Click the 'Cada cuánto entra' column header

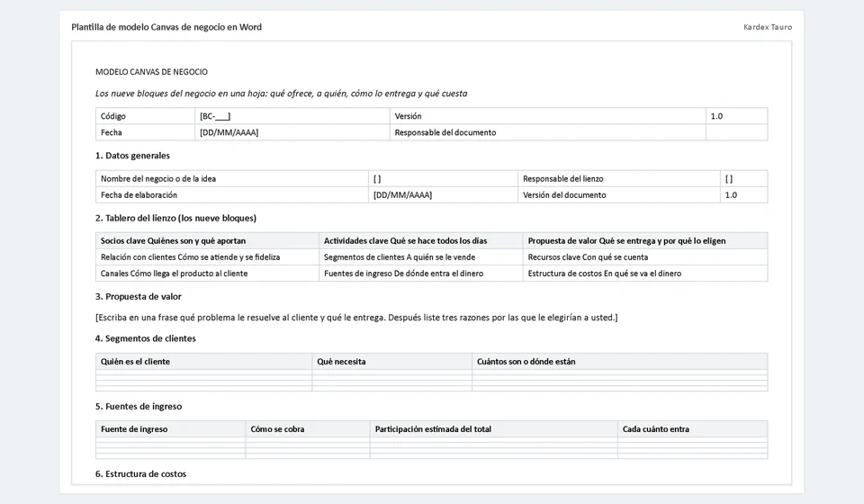693,429
